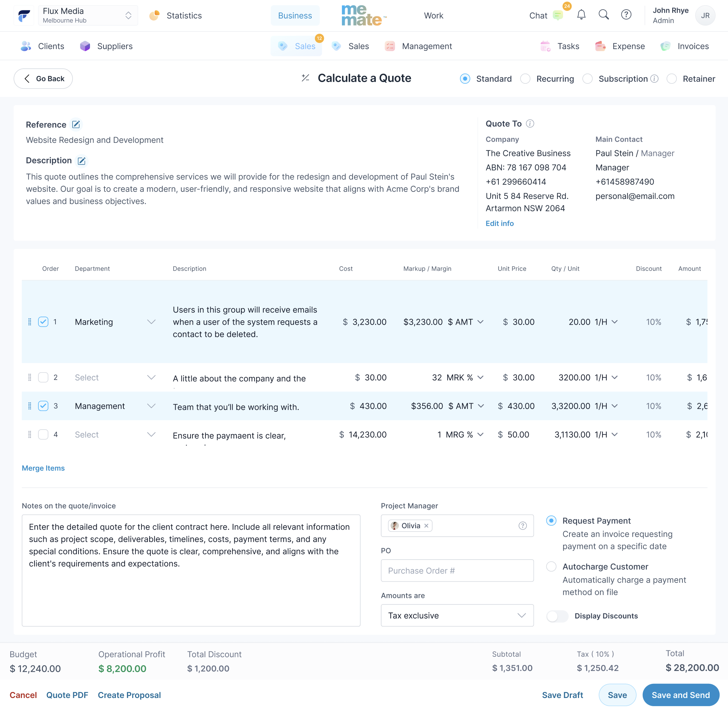Edit the Description with pencil icon
728x709 pixels.
click(81, 161)
